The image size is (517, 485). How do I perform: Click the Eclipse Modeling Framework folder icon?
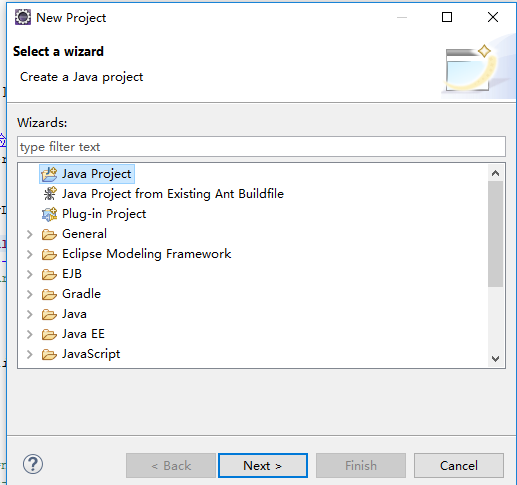click(49, 255)
